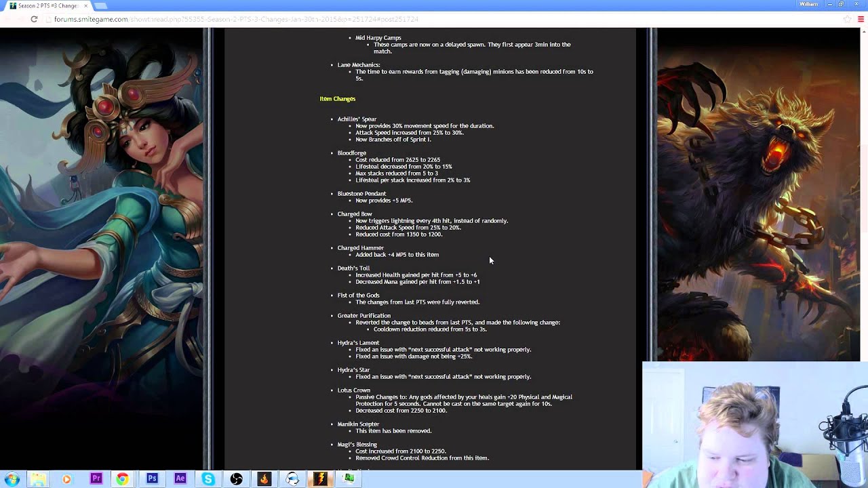Click the Magi's Blessing item name
868x488 pixels.
[357, 445]
